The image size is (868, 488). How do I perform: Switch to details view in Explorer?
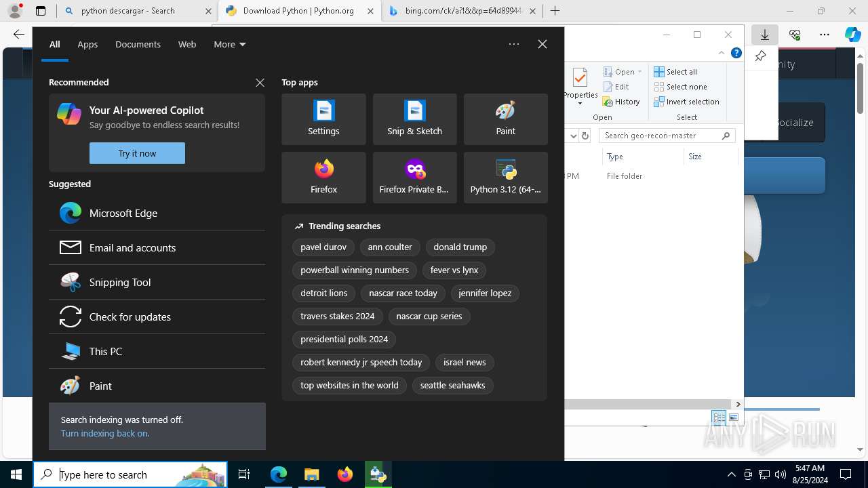click(x=719, y=418)
